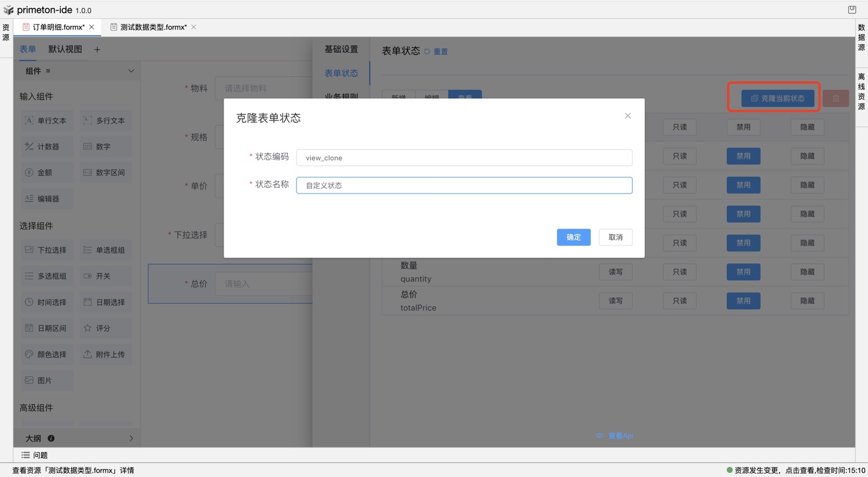Viewport: 868px width, 477px height.
Task: Select the 开关 switch component
Action: coord(88,276)
